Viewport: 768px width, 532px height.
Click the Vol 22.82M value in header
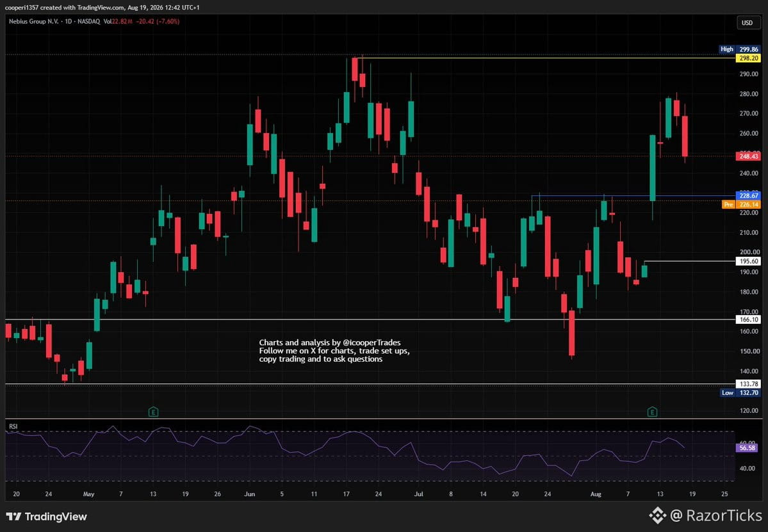118,22
